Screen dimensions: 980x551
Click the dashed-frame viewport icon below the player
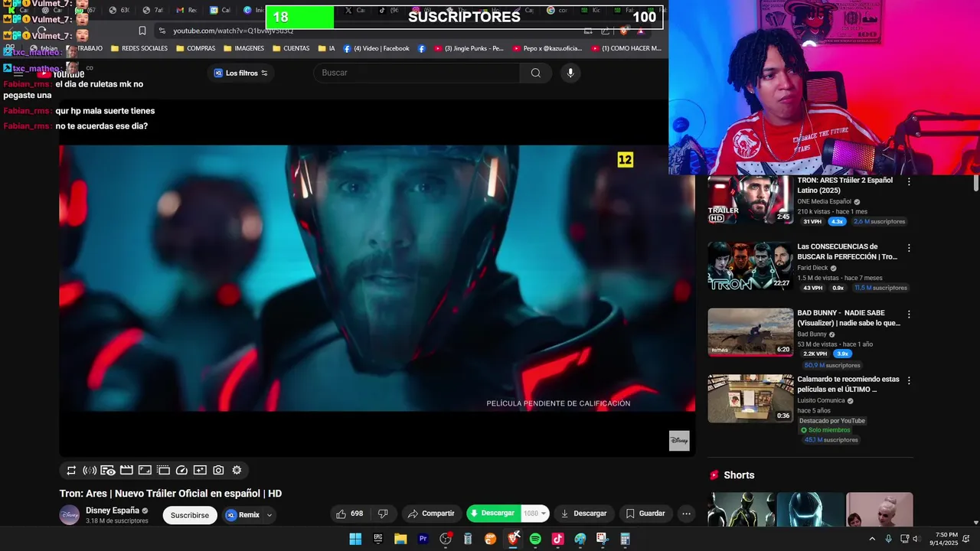pyautogui.click(x=163, y=471)
